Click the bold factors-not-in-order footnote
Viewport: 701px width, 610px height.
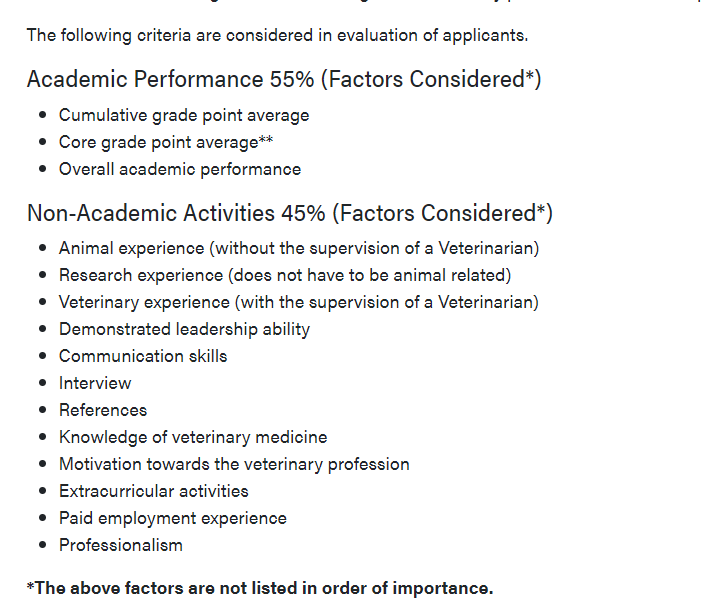click(x=260, y=588)
